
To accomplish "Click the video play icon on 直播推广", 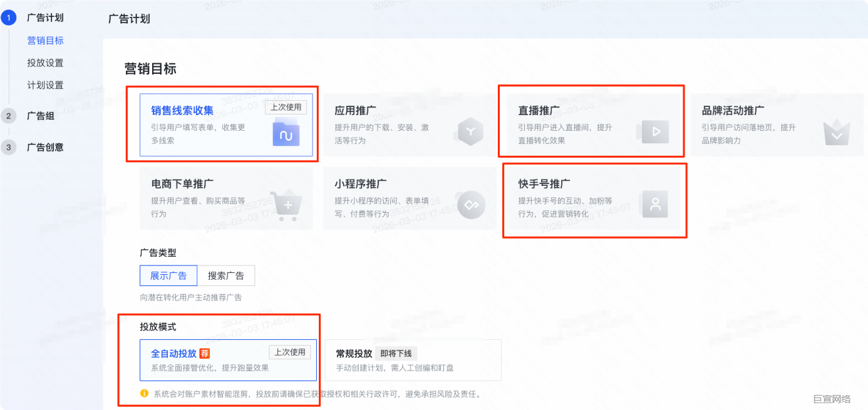I will tap(653, 132).
